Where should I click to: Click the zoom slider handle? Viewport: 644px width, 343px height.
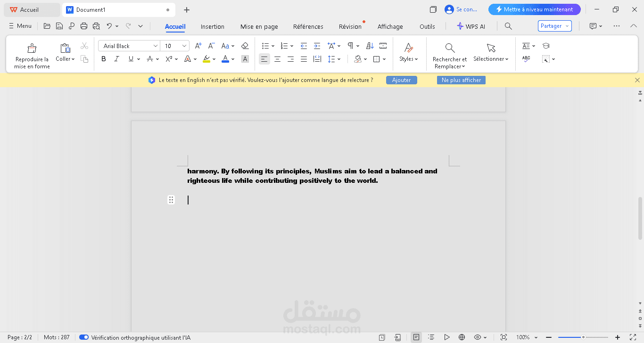pos(583,337)
